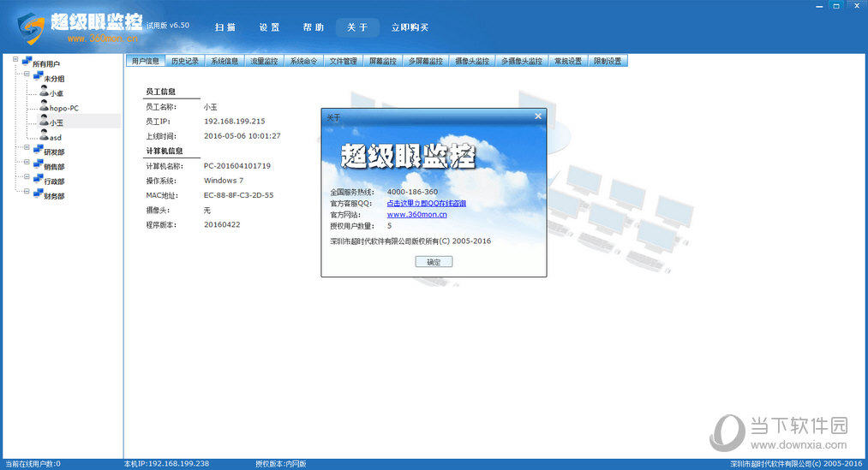Open the 帮助 menu
868x470 pixels.
point(314,27)
